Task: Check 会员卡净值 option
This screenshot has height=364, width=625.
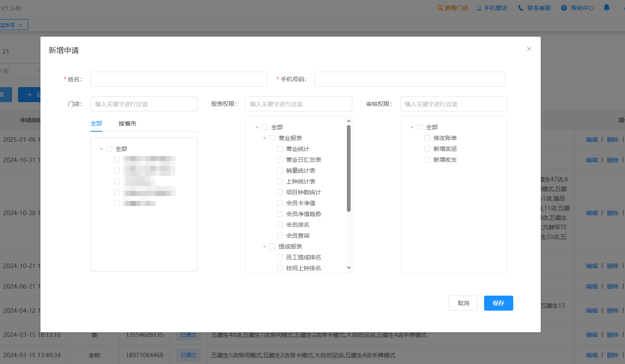Action: point(280,203)
